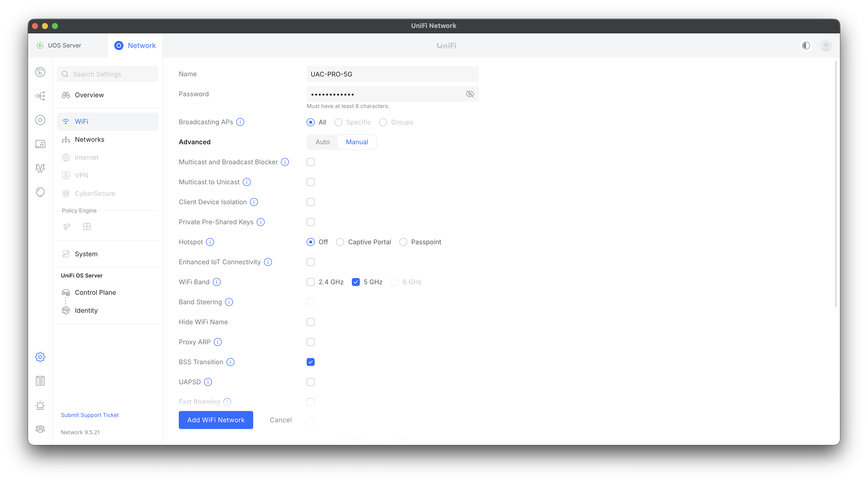Viewport: 868px width, 482px height.
Task: Enable Client Device Isolation checkbox
Action: tap(310, 202)
